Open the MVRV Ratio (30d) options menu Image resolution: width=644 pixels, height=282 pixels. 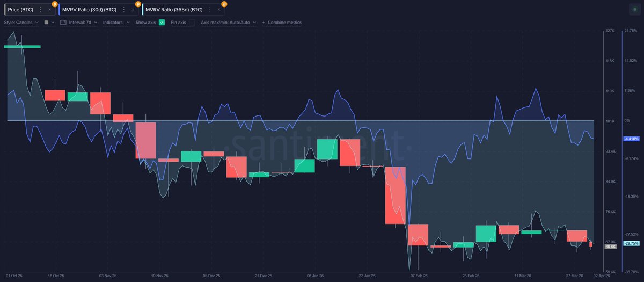click(x=124, y=10)
